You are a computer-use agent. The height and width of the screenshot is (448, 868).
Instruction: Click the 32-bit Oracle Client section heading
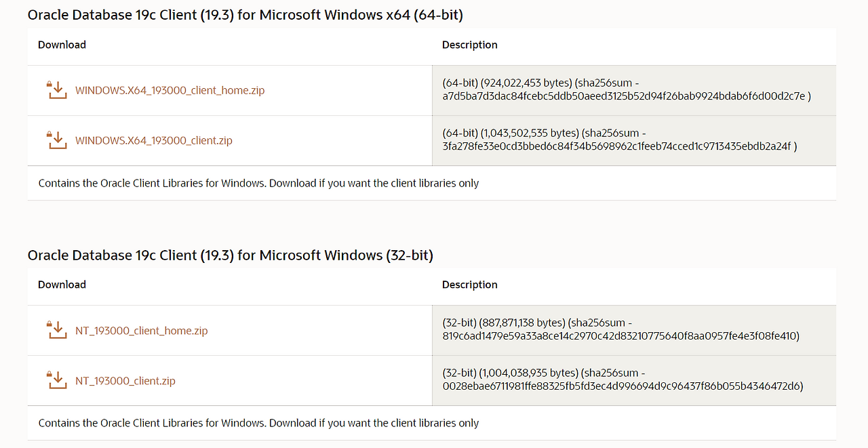tap(231, 255)
